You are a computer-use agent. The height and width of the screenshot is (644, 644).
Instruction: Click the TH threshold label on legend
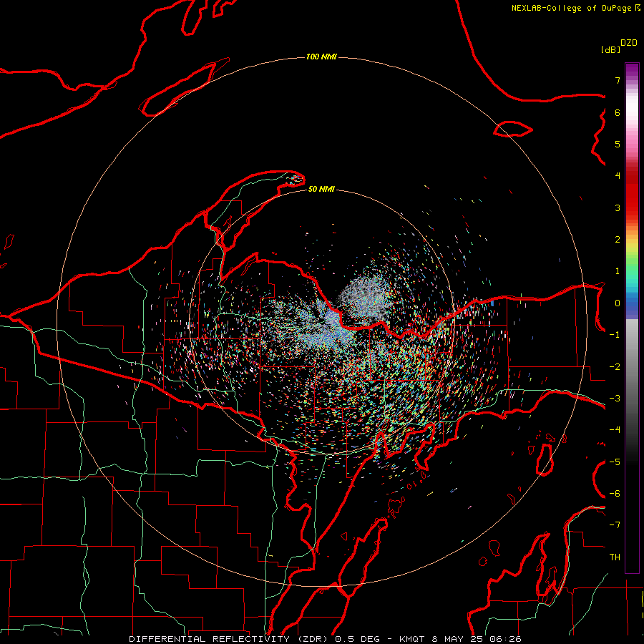[615, 557]
